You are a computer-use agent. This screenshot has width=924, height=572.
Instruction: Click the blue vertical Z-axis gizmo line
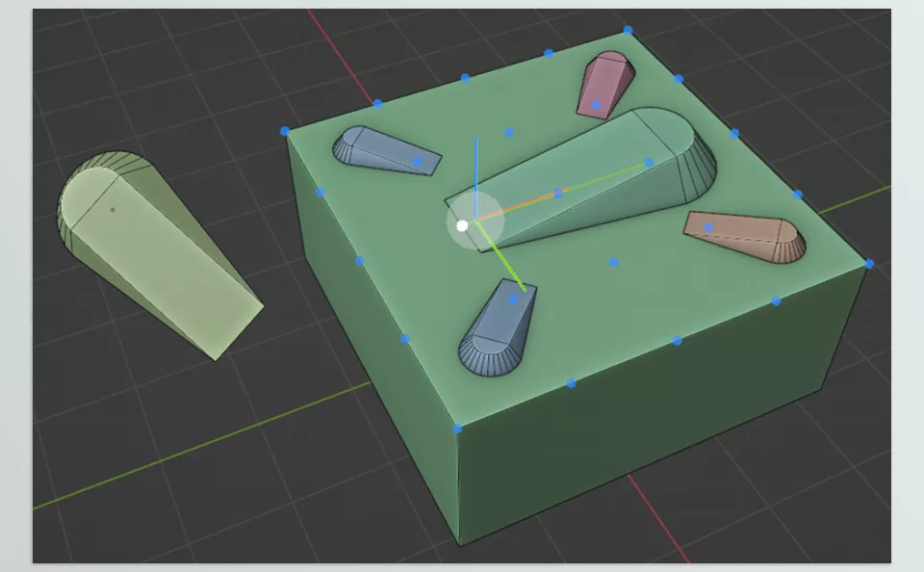[x=476, y=177]
